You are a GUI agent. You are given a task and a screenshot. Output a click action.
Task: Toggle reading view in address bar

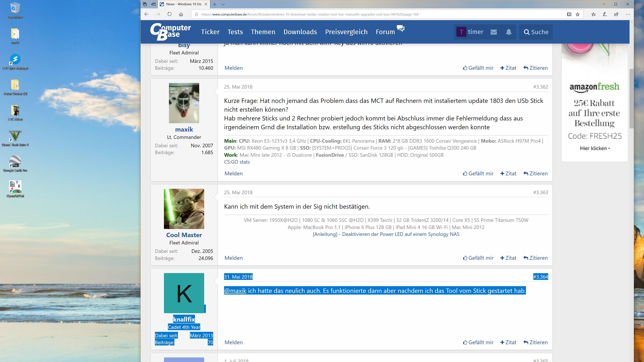(569, 14)
